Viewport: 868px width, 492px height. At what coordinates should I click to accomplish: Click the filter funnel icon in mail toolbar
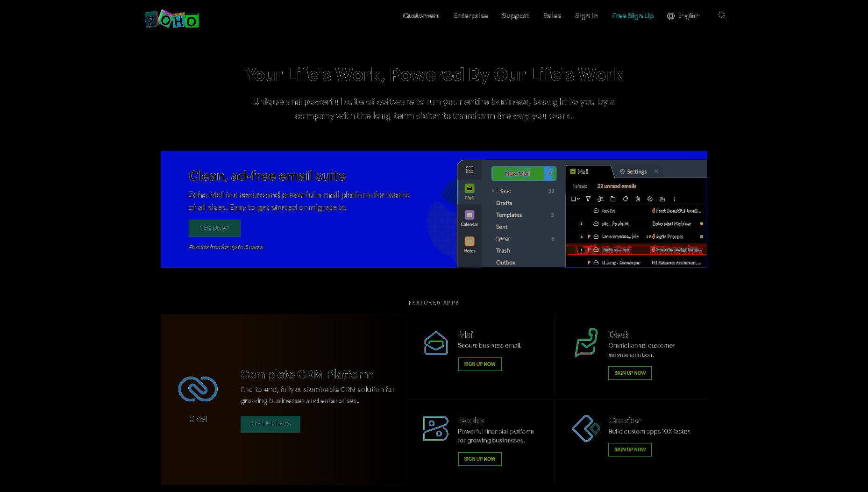(x=588, y=199)
